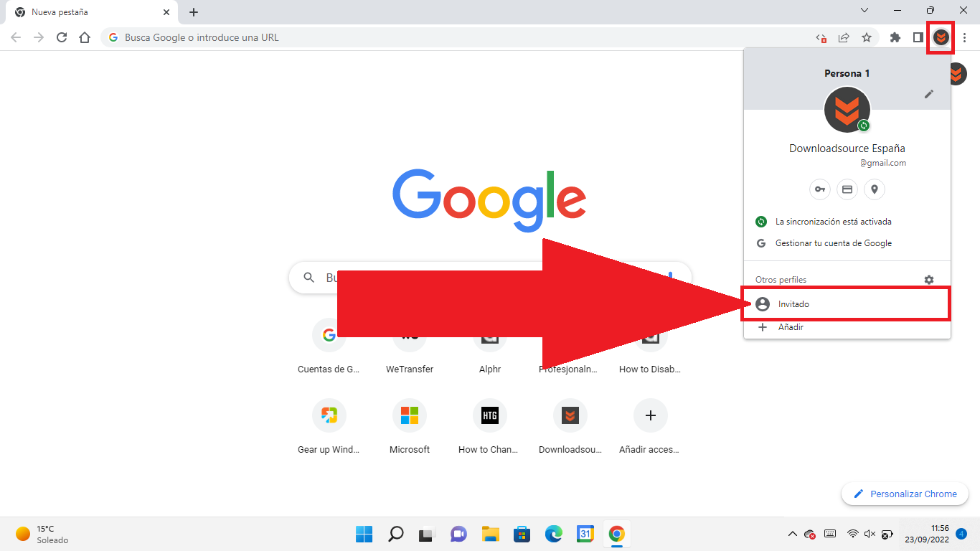The height and width of the screenshot is (551, 980).
Task: Open La sincronización está activada settings
Action: [x=847, y=222]
